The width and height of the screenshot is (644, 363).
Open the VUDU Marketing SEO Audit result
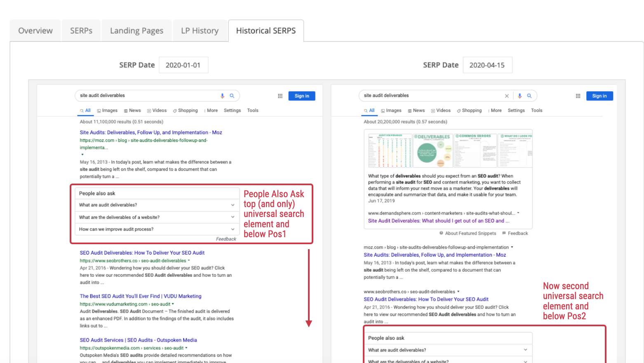point(141,296)
